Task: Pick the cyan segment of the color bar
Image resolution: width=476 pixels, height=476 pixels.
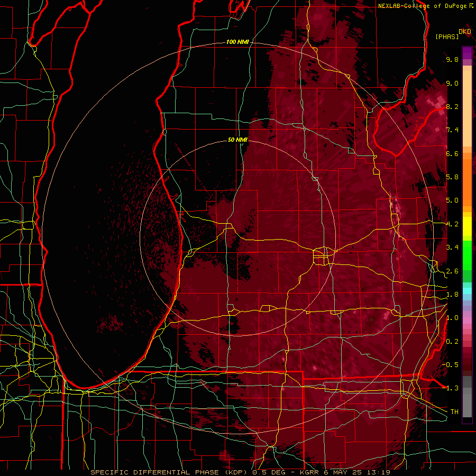Action: (467, 291)
